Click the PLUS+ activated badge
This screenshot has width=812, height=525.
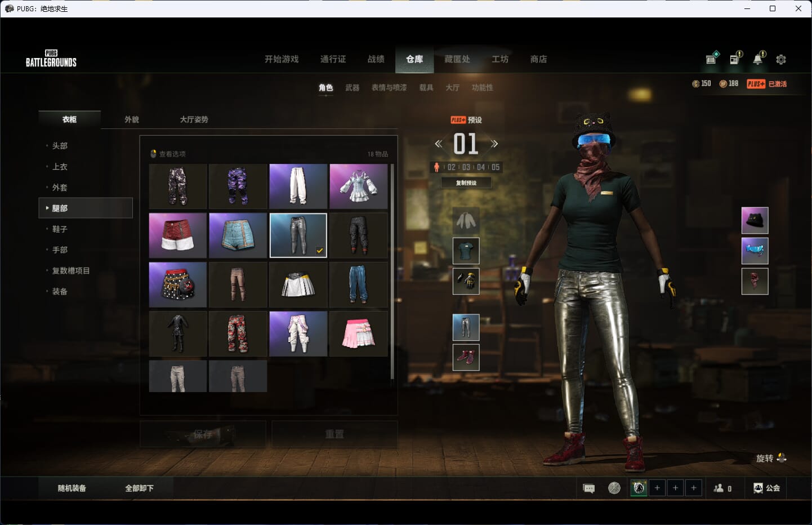click(x=766, y=84)
